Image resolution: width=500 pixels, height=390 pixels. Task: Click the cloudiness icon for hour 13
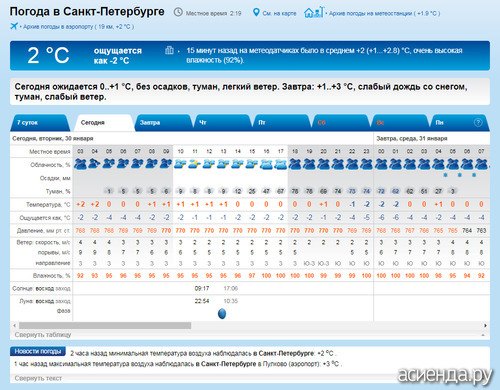click(223, 164)
